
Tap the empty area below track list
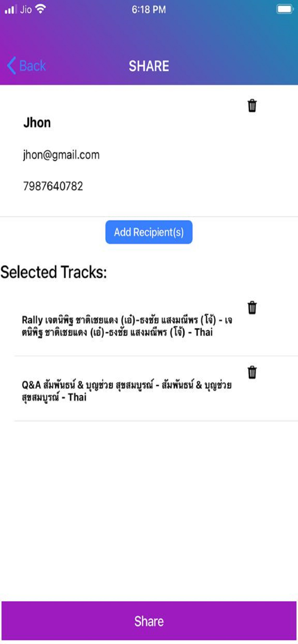(x=149, y=510)
